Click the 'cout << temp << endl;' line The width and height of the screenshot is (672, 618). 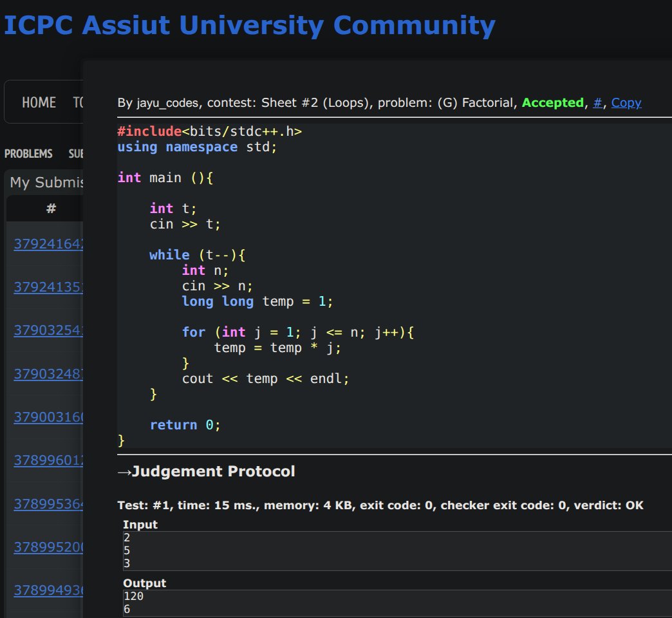(266, 379)
